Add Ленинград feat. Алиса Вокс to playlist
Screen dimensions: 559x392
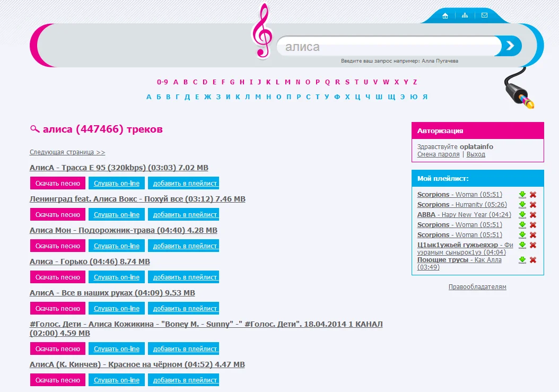184,215
